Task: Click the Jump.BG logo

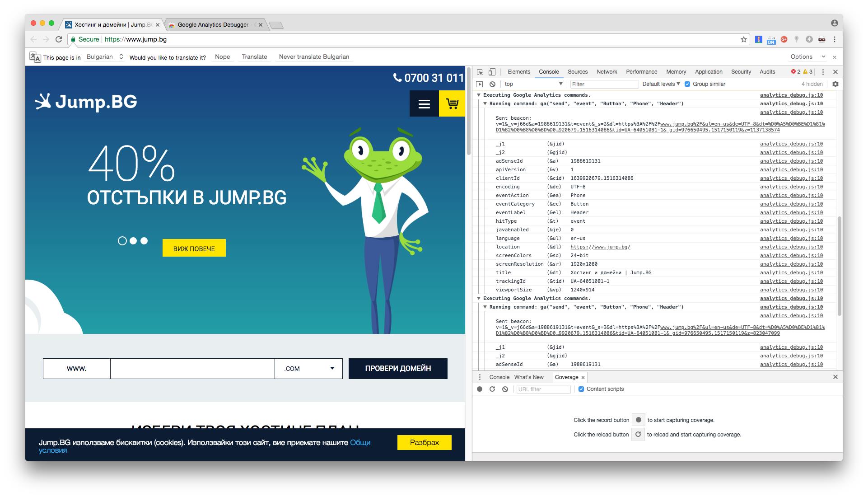Action: [x=86, y=102]
